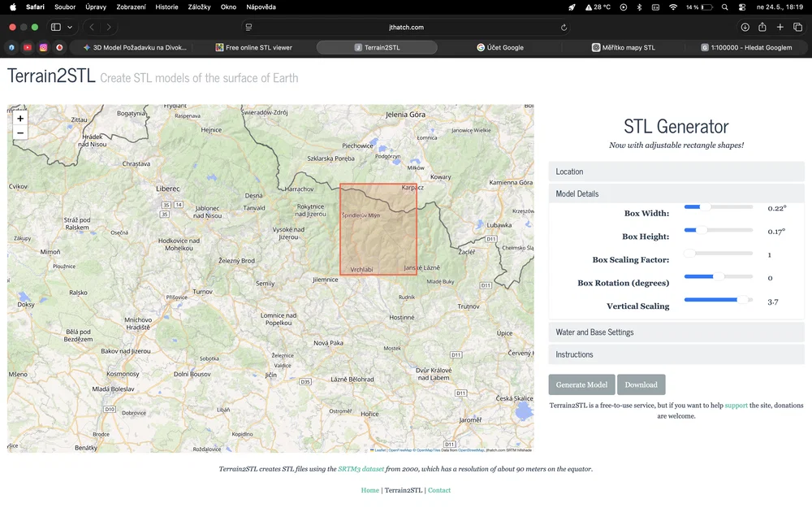Switch to 3D Model Požadavku tab
The width and height of the screenshot is (812, 508).
click(x=135, y=47)
